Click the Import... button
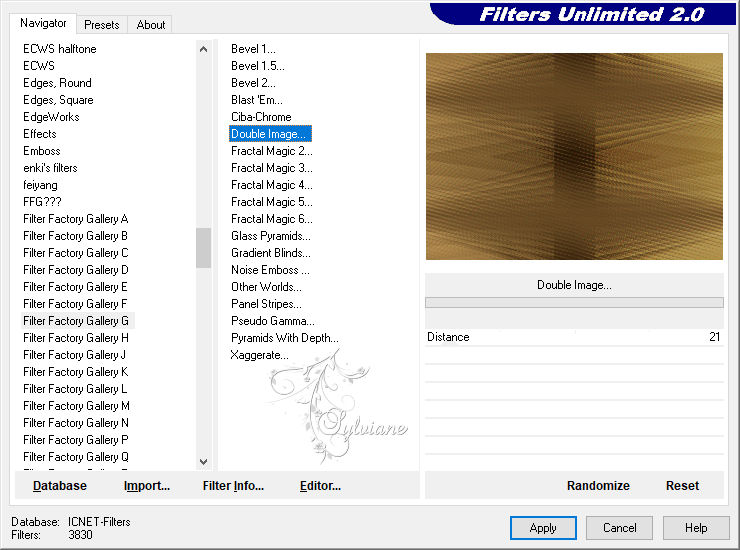Image resolution: width=740 pixels, height=550 pixels. (147, 486)
